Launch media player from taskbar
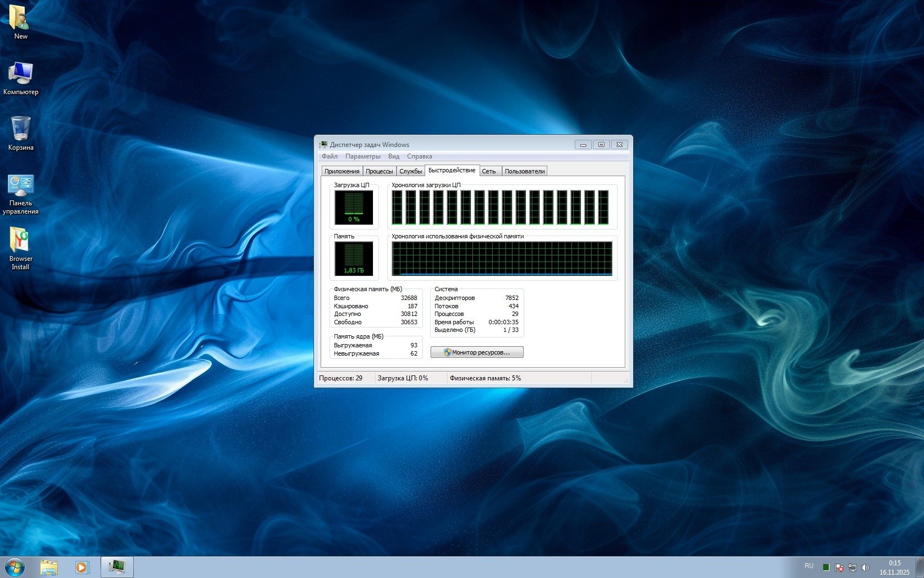 click(x=82, y=567)
